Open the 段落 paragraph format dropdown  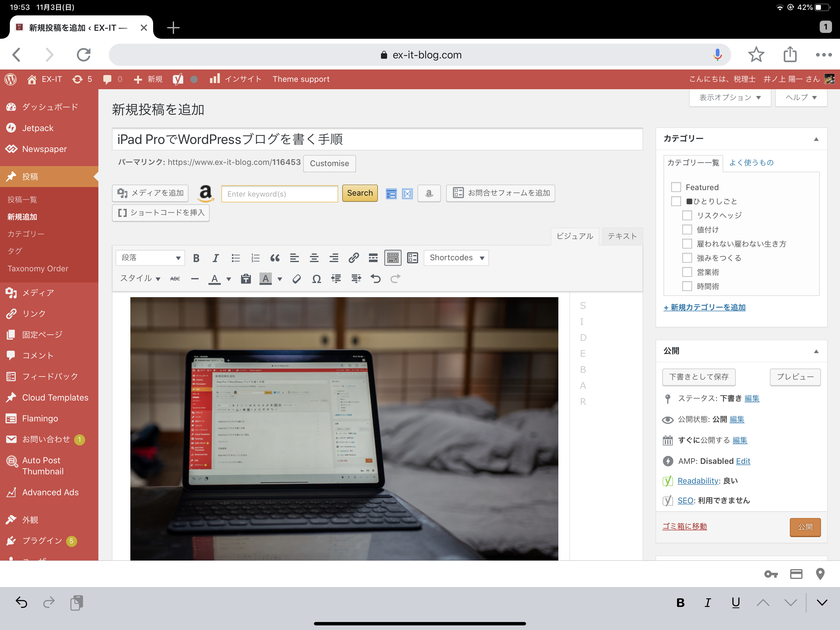[x=150, y=258]
